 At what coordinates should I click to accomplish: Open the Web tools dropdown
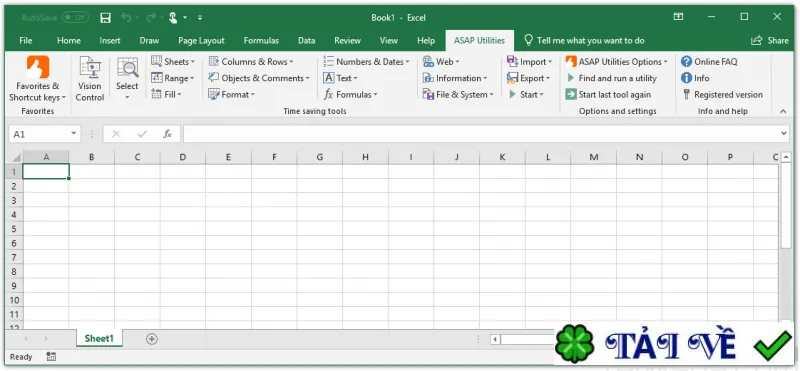pos(441,62)
